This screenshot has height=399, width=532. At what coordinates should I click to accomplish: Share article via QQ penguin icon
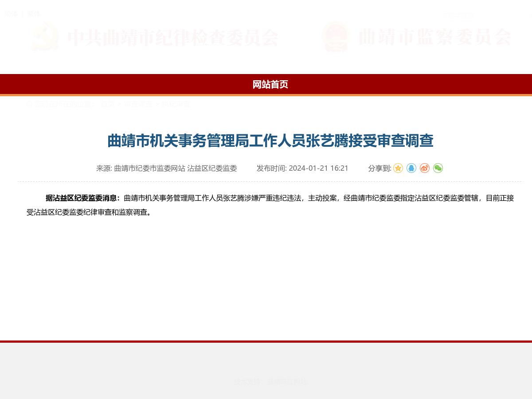point(411,168)
